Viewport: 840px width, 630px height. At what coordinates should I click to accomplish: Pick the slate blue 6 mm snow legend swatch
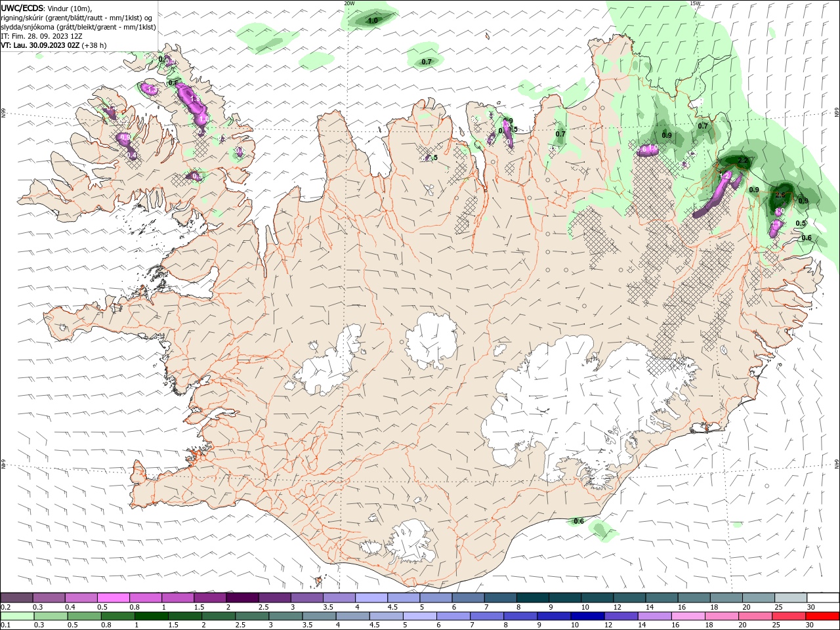pyautogui.click(x=469, y=598)
